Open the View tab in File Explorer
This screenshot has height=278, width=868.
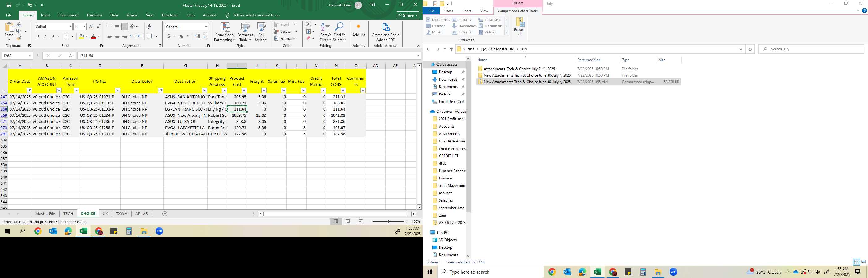[484, 11]
